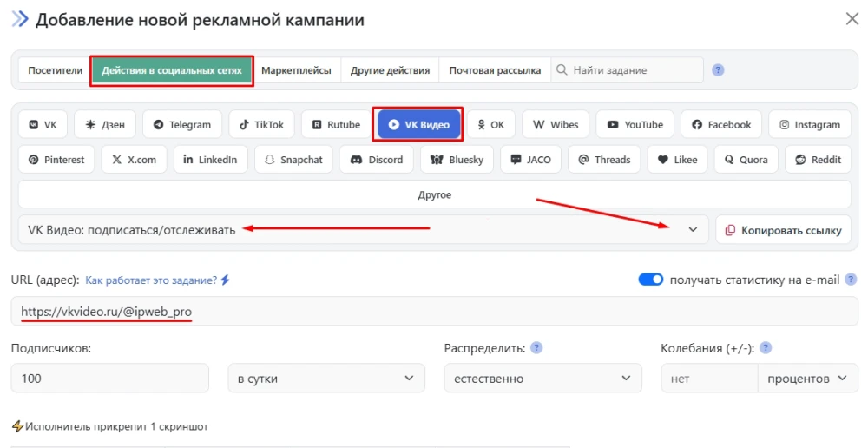Click the help icon next to search field
The height and width of the screenshot is (448, 868).
tap(718, 70)
